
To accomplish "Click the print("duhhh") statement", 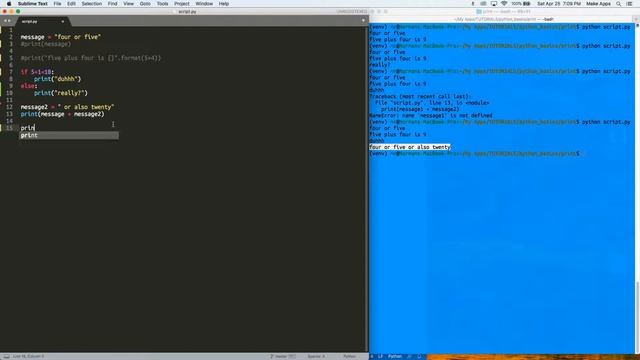I will 58,79.
